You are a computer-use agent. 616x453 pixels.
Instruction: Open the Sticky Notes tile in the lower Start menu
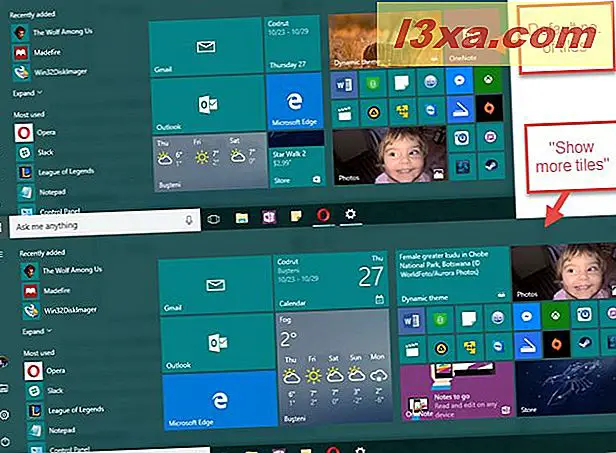(x=468, y=319)
